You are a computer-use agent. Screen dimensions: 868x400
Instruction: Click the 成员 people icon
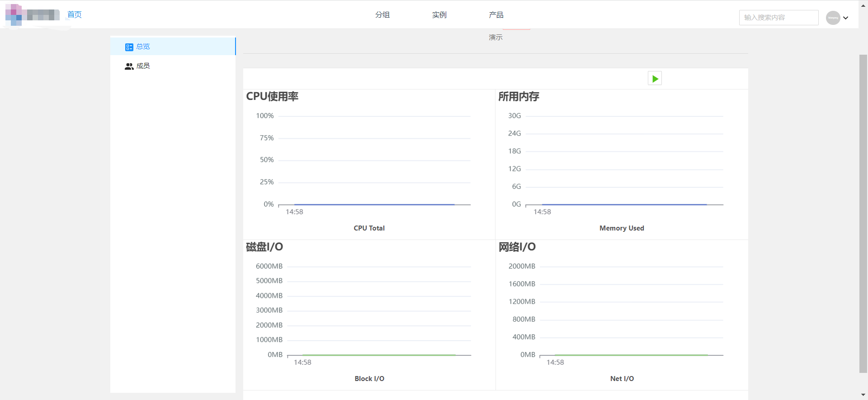coord(129,66)
